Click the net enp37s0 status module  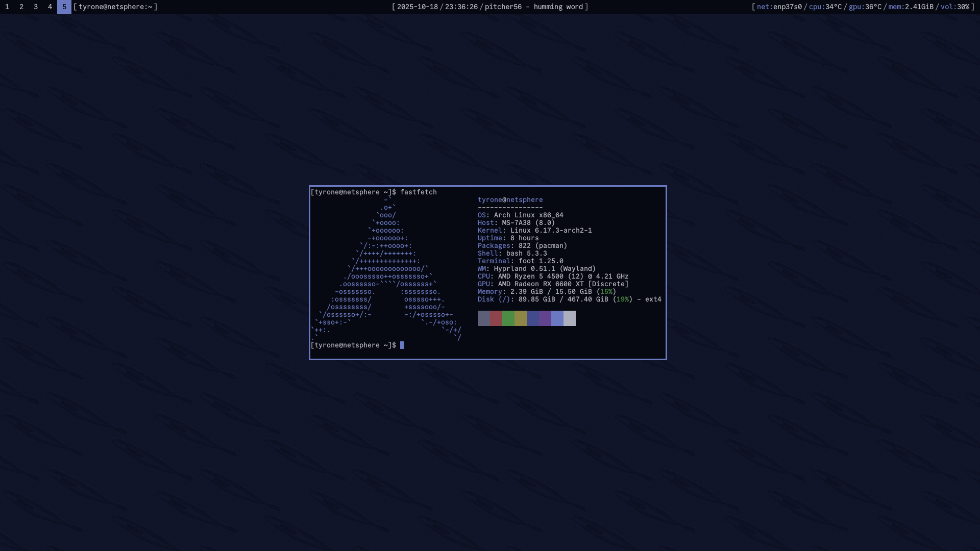[x=779, y=7]
